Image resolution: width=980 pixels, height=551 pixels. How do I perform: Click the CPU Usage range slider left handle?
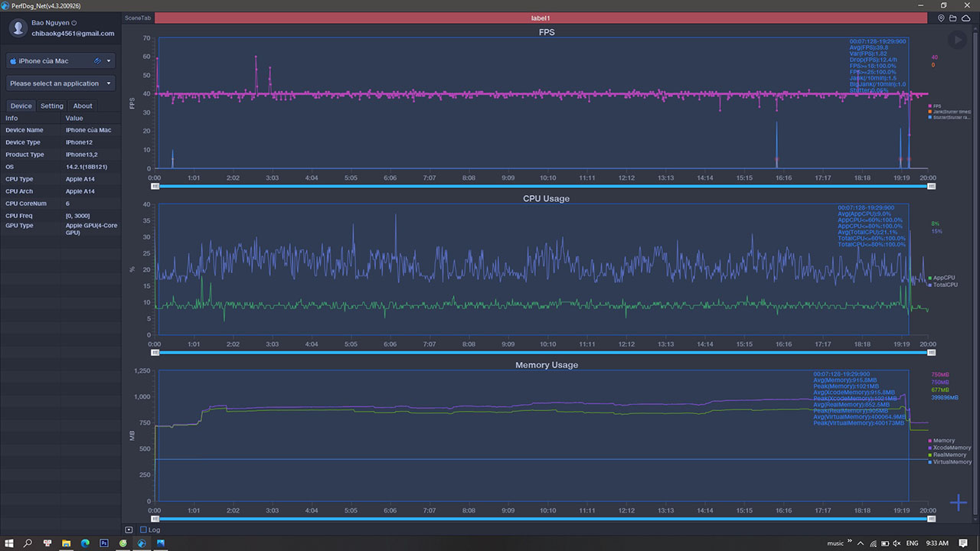point(155,352)
